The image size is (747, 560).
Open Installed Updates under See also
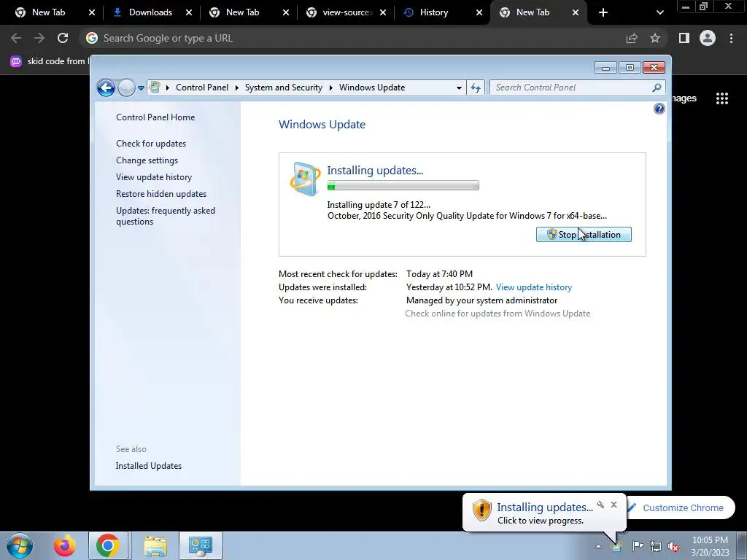pyautogui.click(x=149, y=466)
